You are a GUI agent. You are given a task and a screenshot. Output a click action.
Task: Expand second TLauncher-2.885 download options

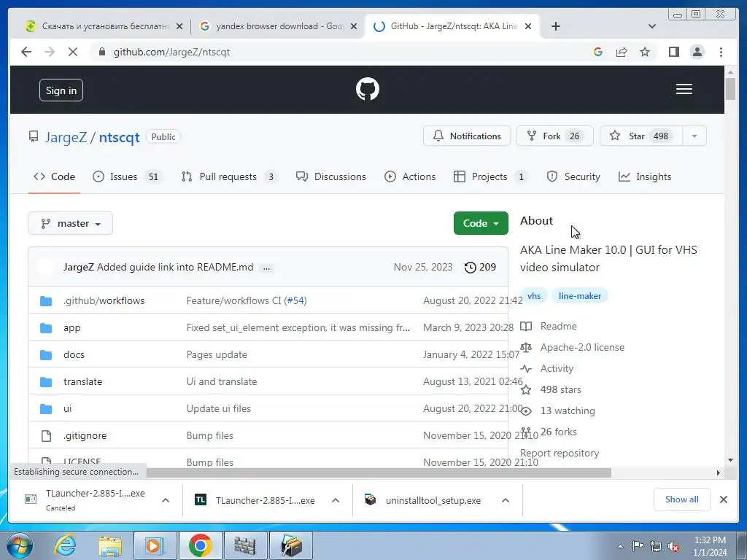[x=336, y=500]
